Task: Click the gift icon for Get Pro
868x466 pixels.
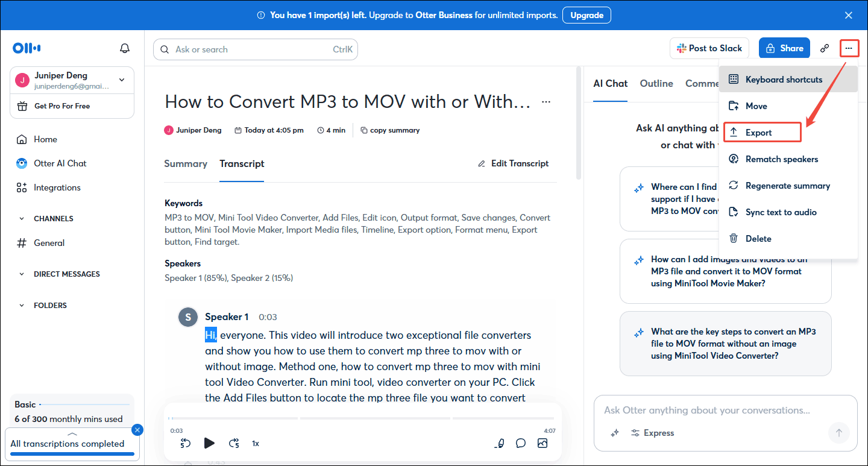Action: tap(22, 106)
